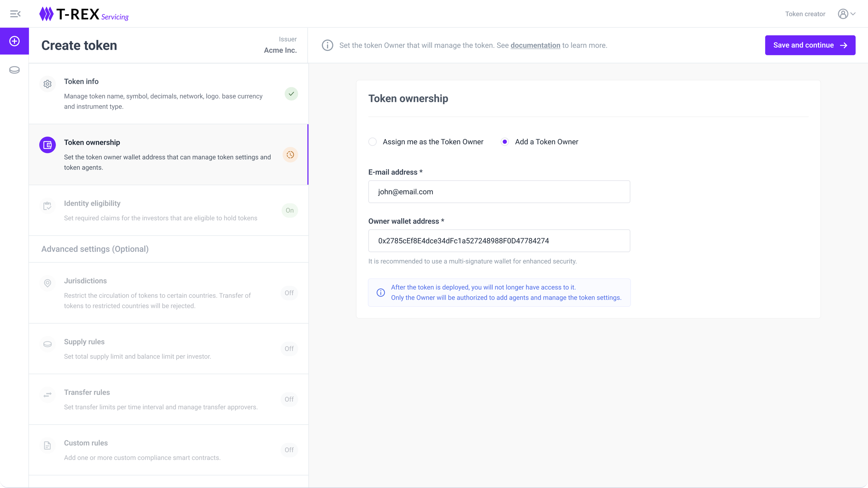Select Assign me as the Token Owner
This screenshot has height=488, width=868.
pos(373,142)
